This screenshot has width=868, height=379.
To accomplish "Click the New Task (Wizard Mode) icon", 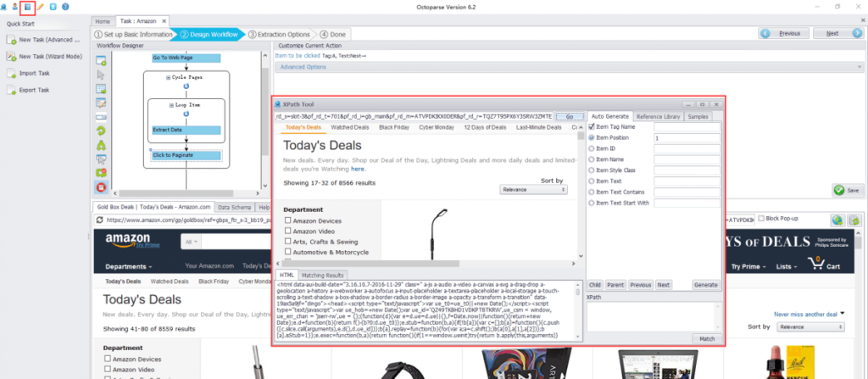I will click(10, 57).
